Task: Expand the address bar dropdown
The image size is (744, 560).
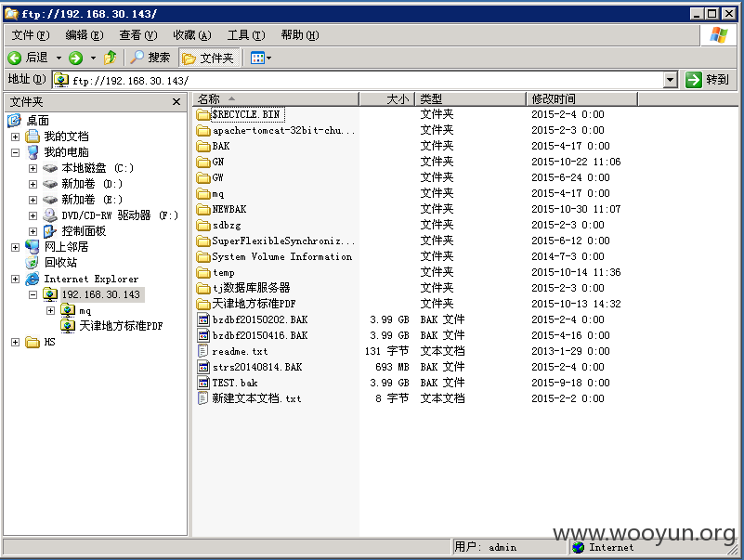Action: pos(670,80)
